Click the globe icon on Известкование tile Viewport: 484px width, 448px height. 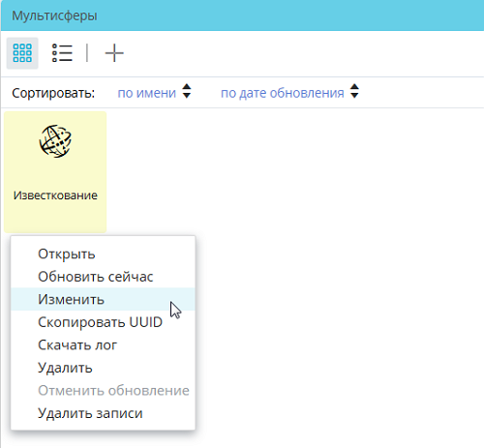pyautogui.click(x=55, y=141)
